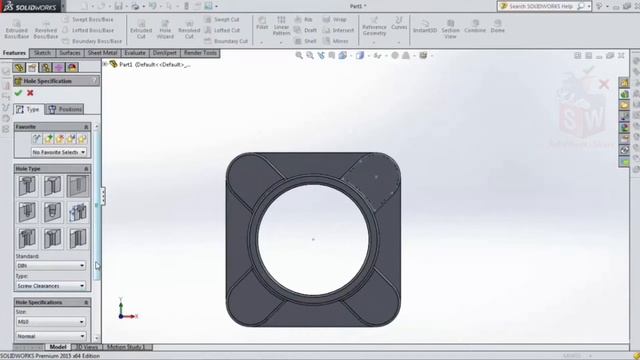Switch to the Positions tab
Screen dimensions: 640x360
[65, 109]
